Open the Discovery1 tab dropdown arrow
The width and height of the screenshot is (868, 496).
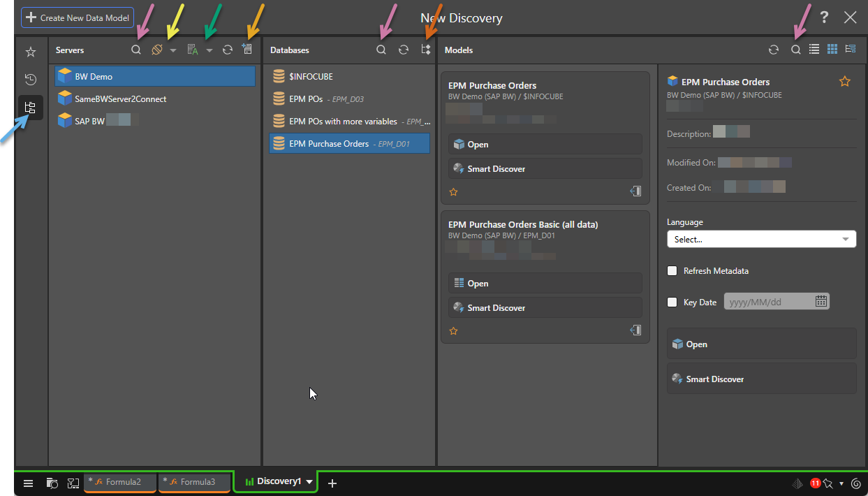pos(309,482)
